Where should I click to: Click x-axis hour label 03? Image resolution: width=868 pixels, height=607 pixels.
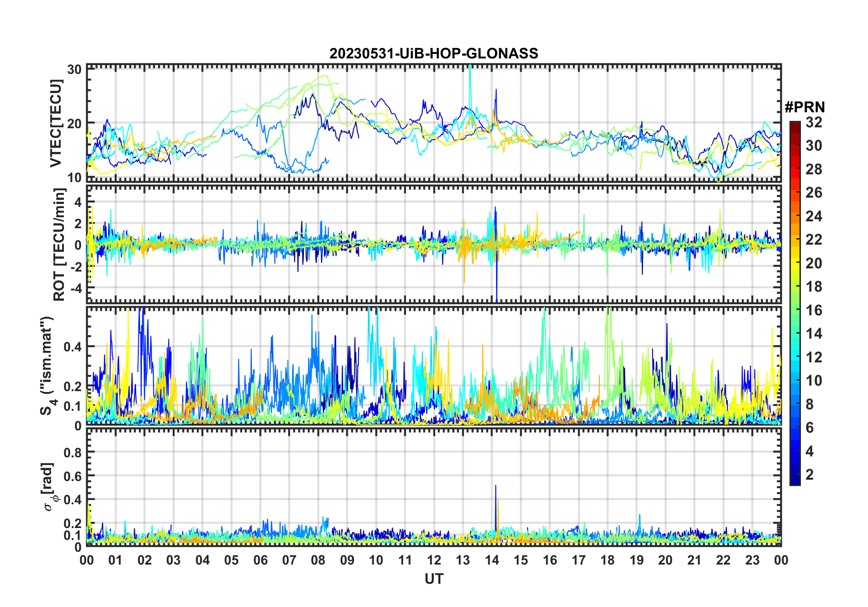click(x=173, y=560)
